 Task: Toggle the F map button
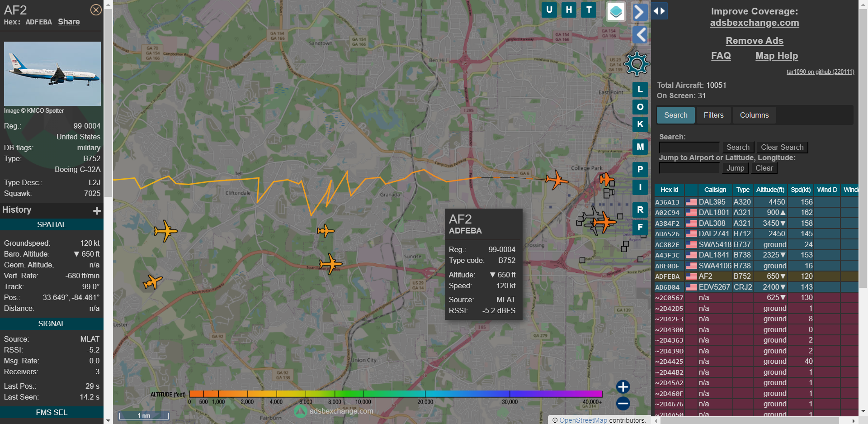click(640, 227)
